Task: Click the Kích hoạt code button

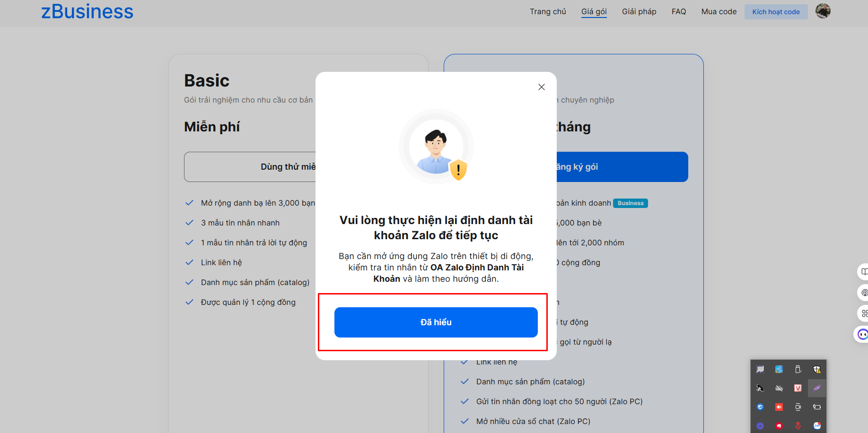Action: 776,12
